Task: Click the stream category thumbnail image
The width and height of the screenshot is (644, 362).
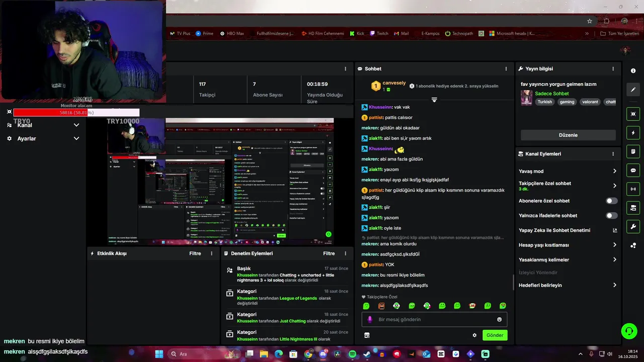Action: click(526, 98)
